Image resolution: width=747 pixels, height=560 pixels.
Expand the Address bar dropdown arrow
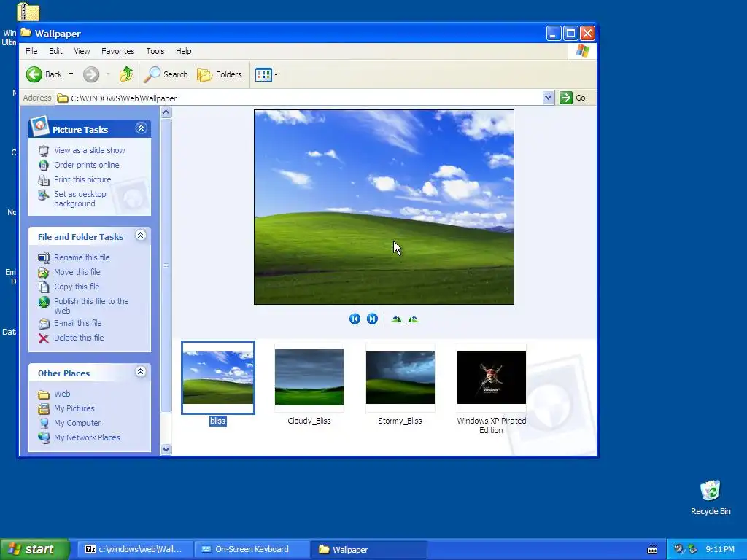tap(548, 98)
